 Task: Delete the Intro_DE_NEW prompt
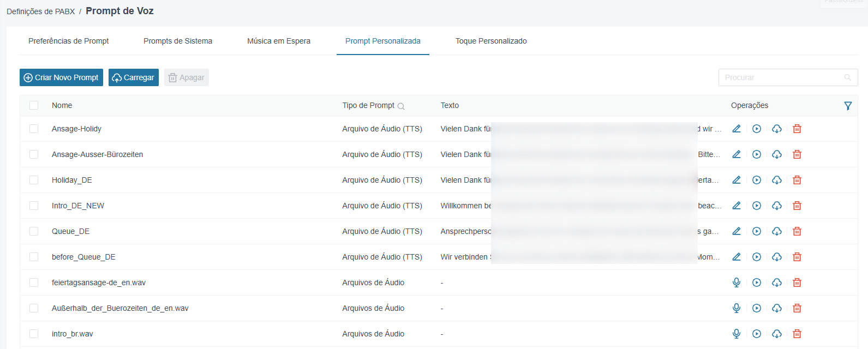[797, 206]
